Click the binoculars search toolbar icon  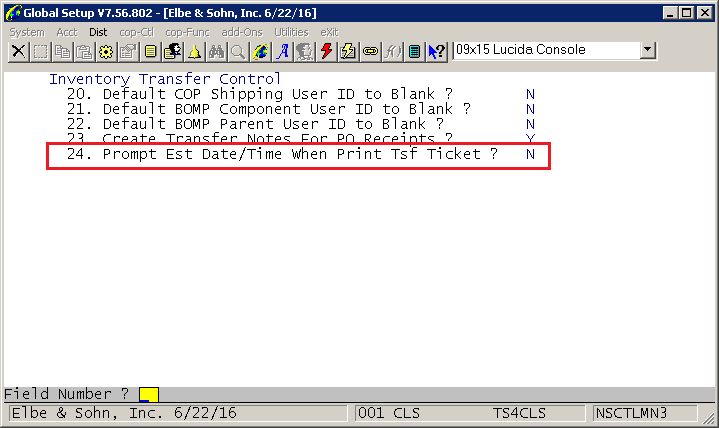click(216, 51)
